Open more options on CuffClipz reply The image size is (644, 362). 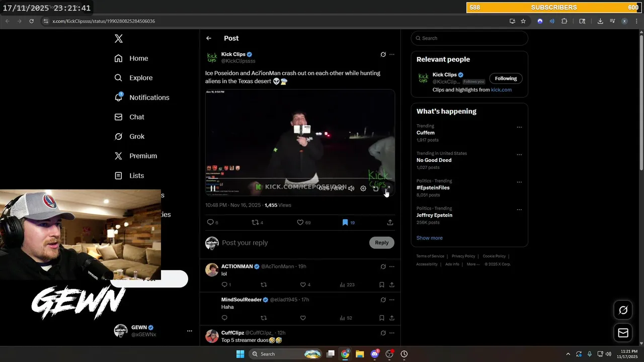pos(392,333)
